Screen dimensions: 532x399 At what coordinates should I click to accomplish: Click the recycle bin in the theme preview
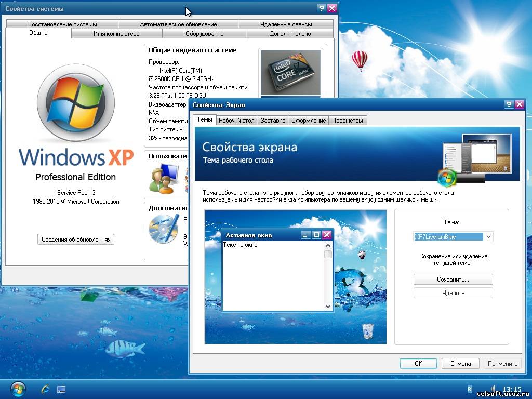(368, 330)
